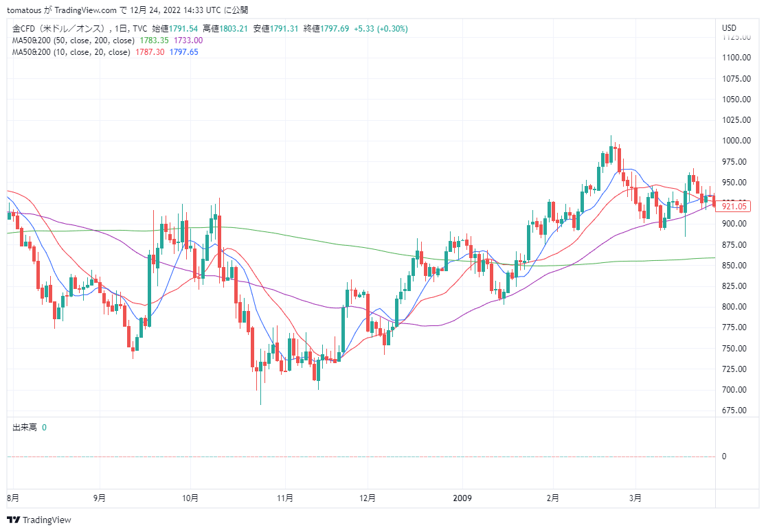This screenshot has width=766, height=532.
Task: Click the chart title 金CFD（米ドル／オンス）
Action: click(x=59, y=29)
